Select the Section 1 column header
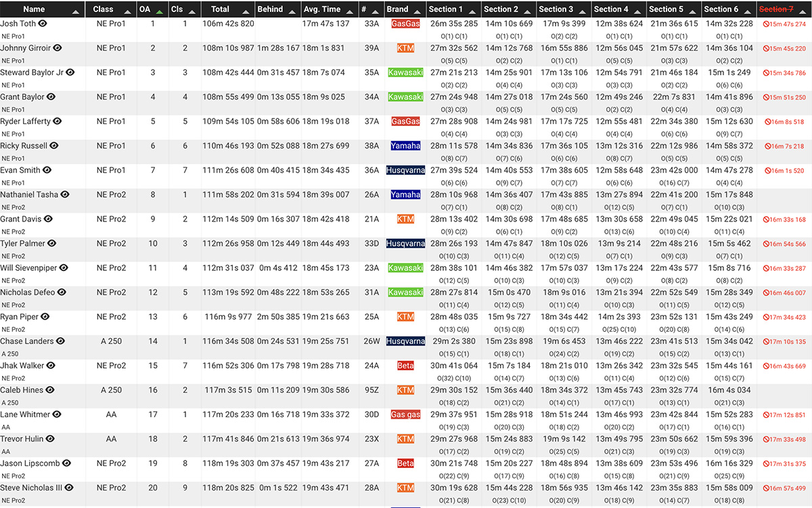 (454, 9)
